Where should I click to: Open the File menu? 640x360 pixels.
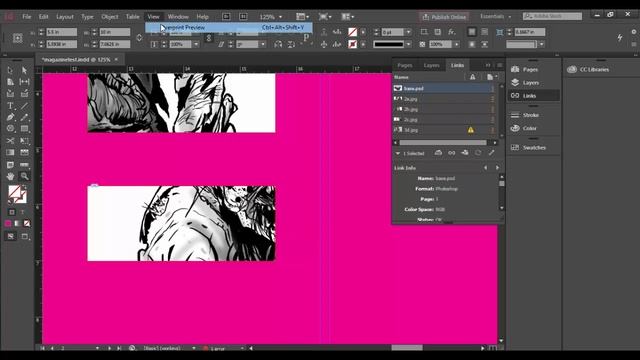27,17
